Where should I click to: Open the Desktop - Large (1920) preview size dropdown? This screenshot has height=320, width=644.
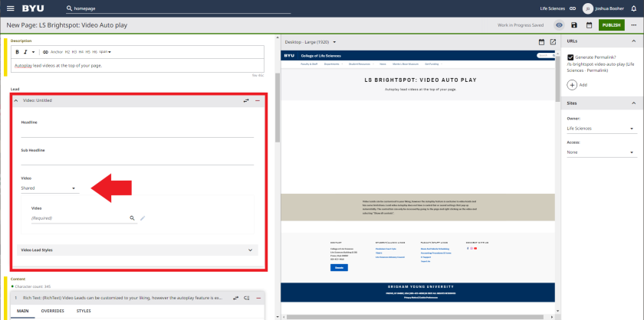tap(311, 42)
